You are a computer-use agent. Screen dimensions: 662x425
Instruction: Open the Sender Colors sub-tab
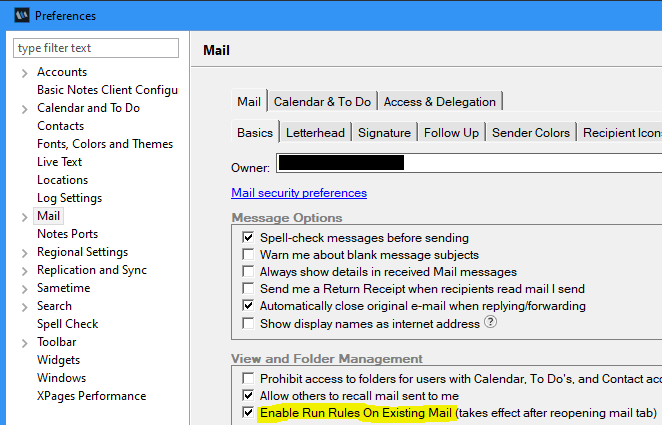530,132
